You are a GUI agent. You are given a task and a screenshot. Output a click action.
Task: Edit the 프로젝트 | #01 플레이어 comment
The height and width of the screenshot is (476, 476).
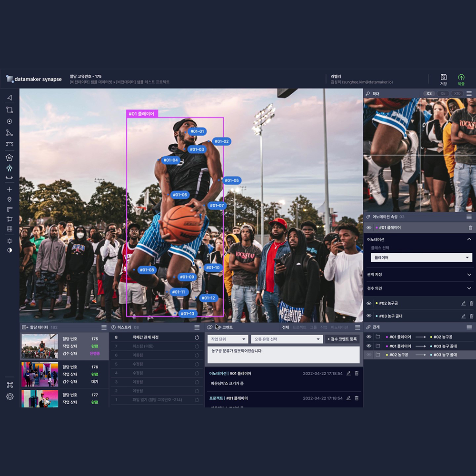(x=348, y=398)
